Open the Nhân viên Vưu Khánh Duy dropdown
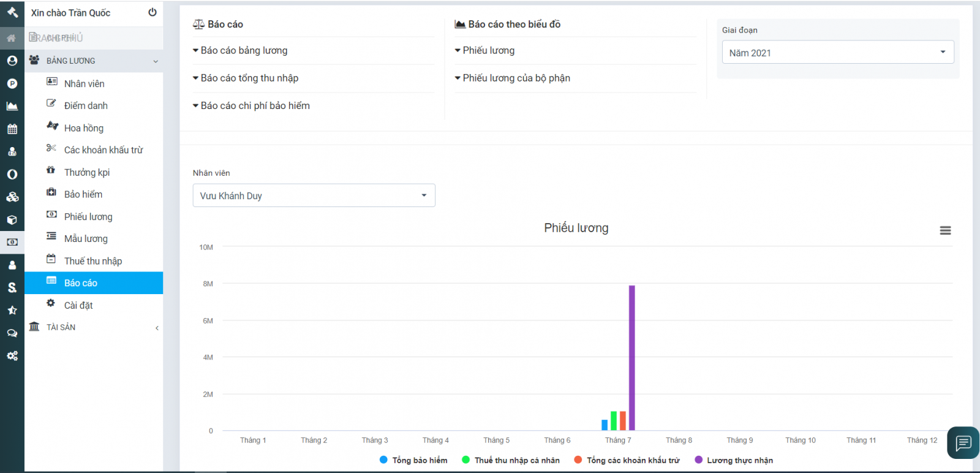 click(x=314, y=195)
